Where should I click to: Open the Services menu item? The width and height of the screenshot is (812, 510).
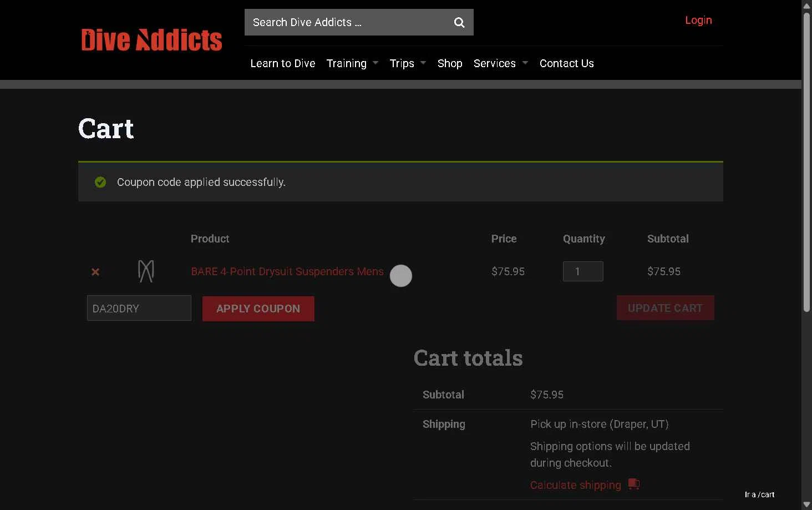click(495, 63)
